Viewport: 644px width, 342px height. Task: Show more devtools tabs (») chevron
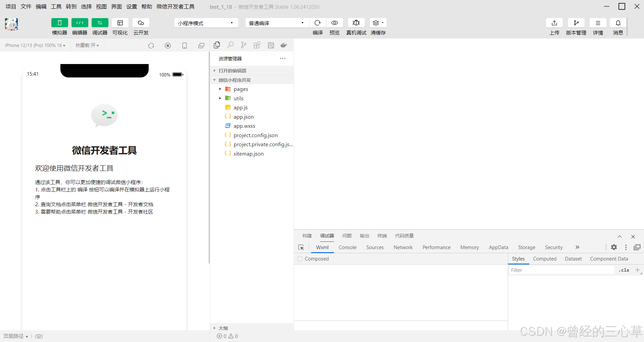point(577,247)
